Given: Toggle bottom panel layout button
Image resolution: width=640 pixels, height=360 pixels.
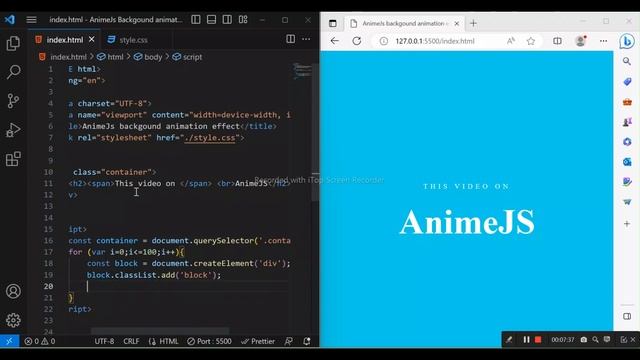Looking at the screenshot, I should tap(211, 20).
